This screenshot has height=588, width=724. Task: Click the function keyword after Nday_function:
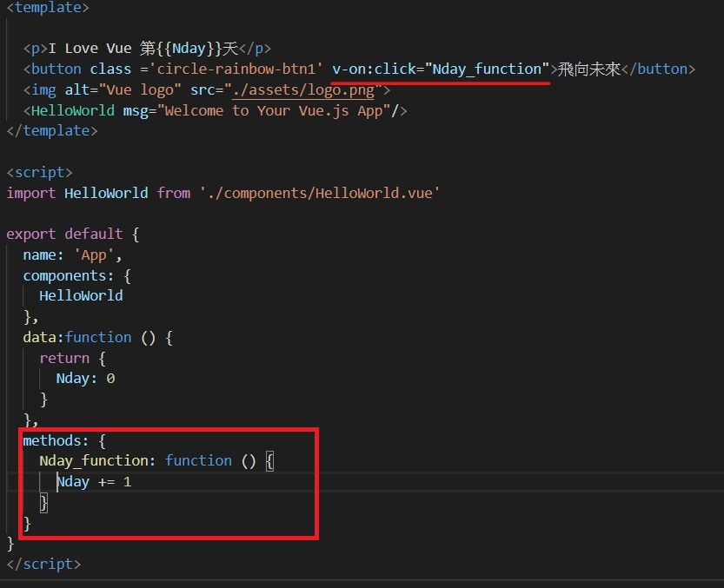(198, 460)
